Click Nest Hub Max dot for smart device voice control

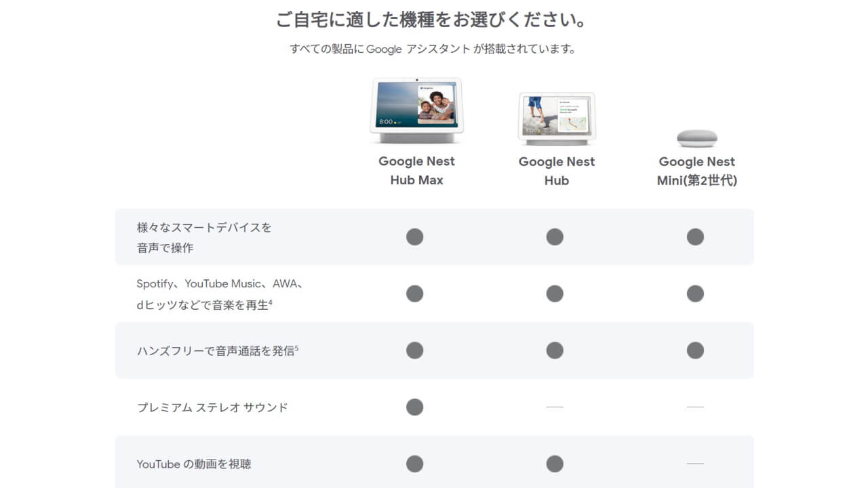(x=414, y=237)
